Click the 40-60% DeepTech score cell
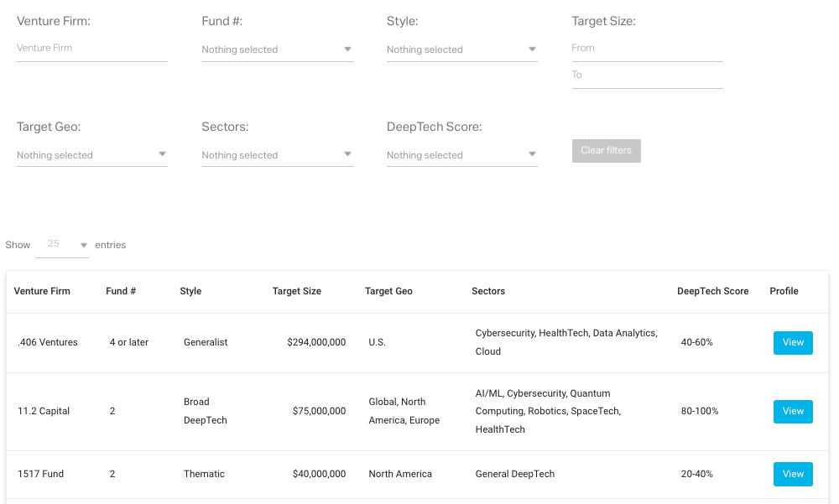 click(696, 342)
